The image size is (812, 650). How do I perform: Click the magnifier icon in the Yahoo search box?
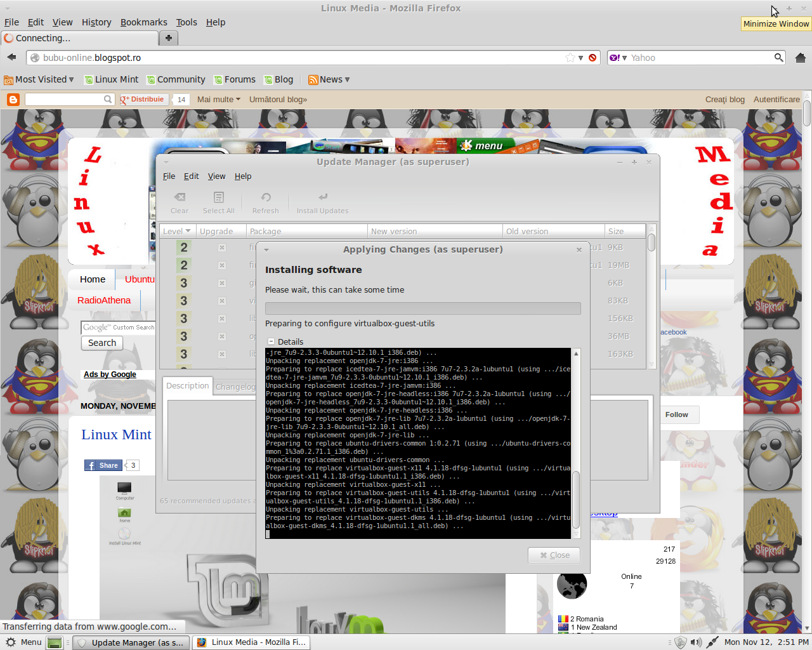pos(778,58)
